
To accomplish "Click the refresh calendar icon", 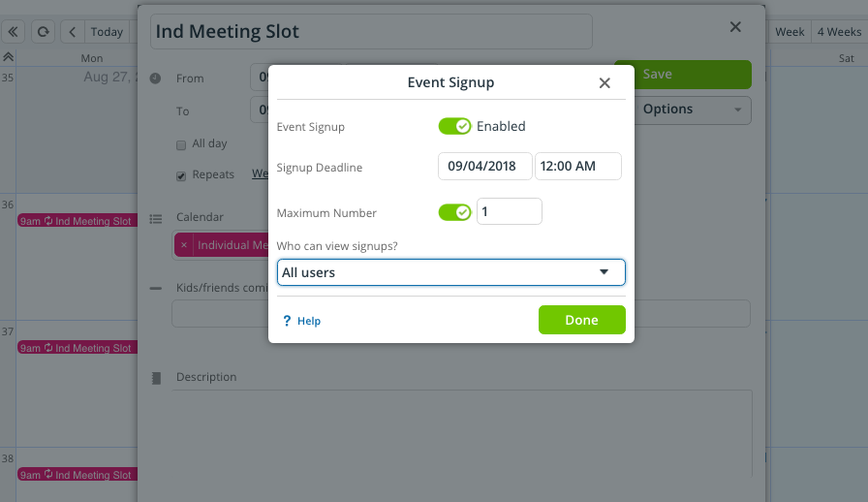I will (43, 32).
